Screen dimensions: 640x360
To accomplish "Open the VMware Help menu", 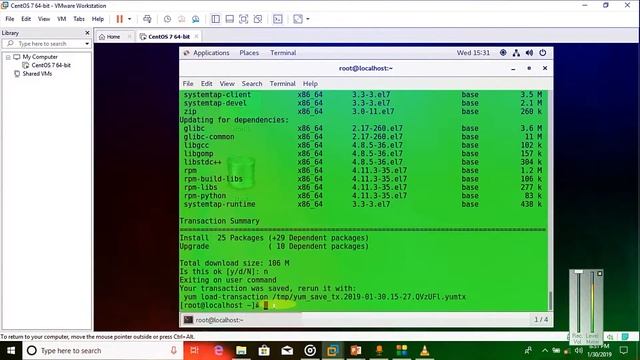I will click(x=98, y=19).
